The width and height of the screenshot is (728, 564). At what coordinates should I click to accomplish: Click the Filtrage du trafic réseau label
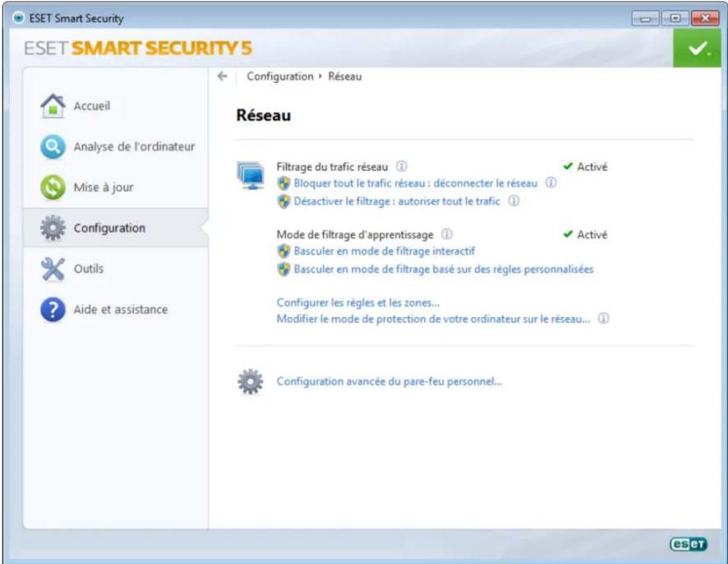[332, 166]
